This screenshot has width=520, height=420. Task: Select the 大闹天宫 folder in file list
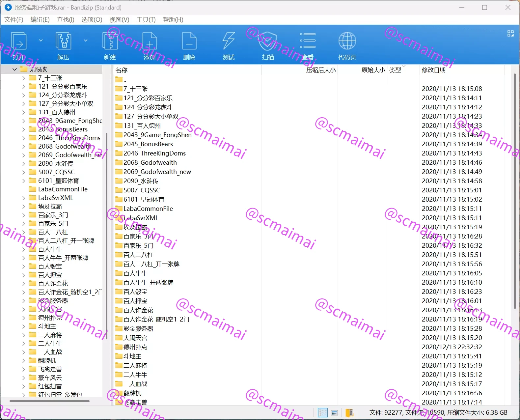point(135,338)
